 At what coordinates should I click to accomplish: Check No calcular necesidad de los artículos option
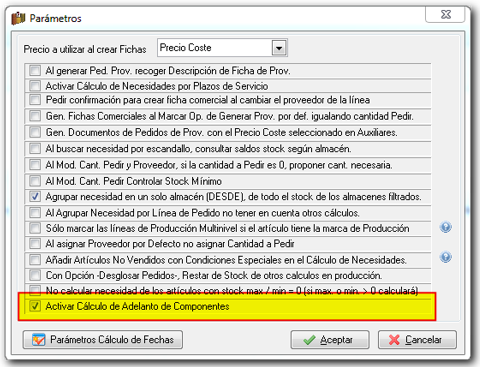35,290
